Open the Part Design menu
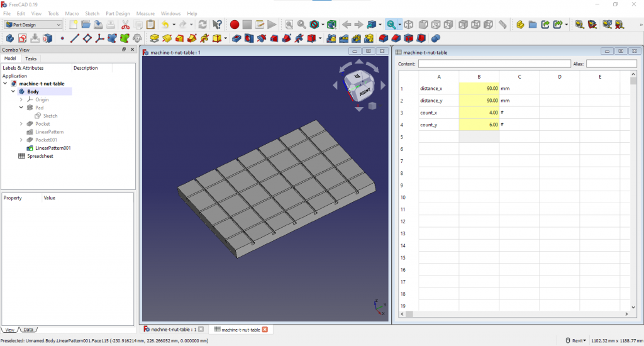644x346 pixels. pyautogui.click(x=118, y=14)
